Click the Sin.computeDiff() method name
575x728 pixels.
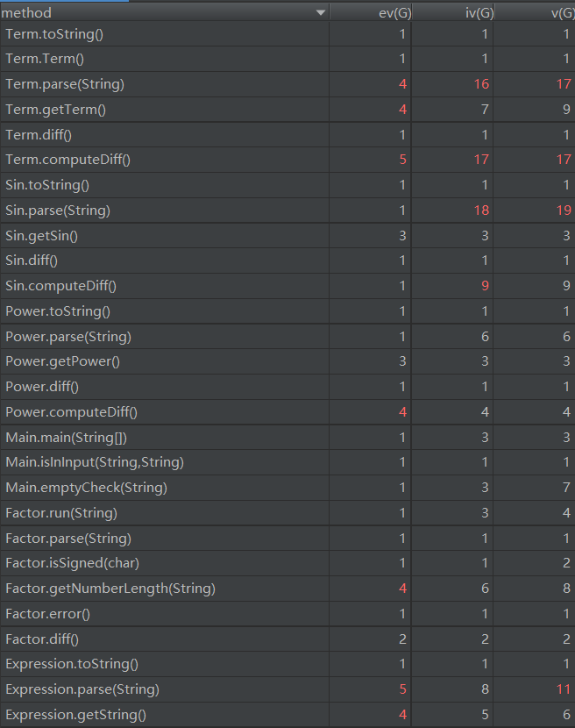pyautogui.click(x=60, y=286)
